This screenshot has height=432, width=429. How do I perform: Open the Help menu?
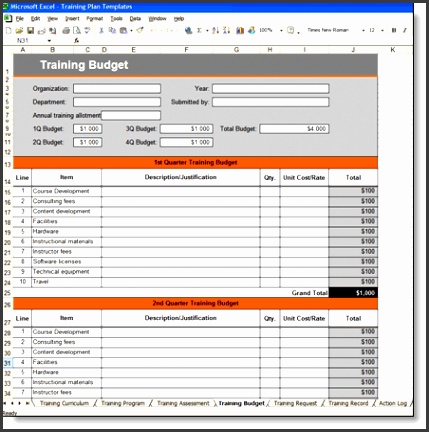pyautogui.click(x=179, y=19)
